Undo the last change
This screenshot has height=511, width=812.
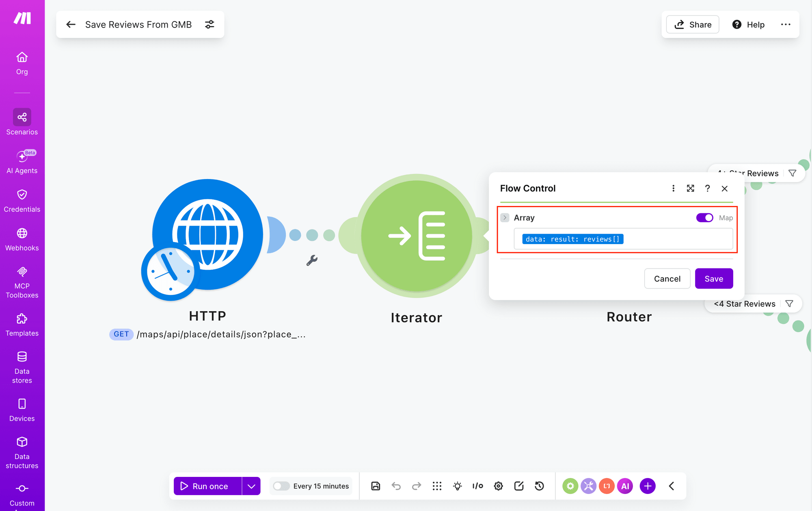396,486
